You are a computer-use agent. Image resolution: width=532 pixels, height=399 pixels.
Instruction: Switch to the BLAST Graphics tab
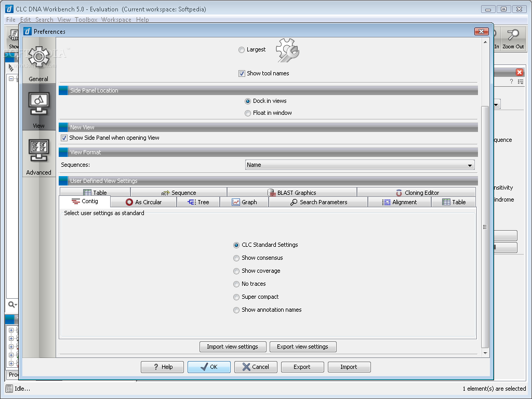point(292,192)
